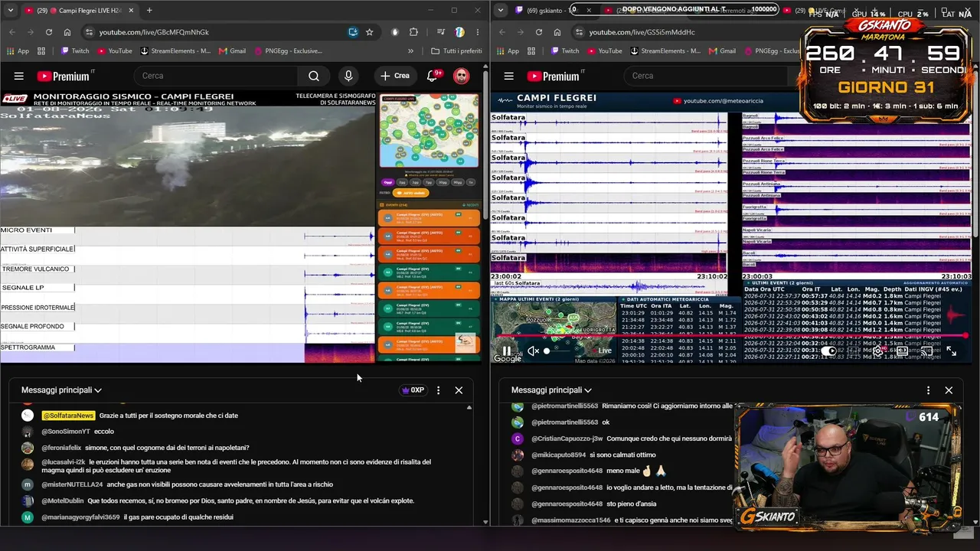Click the 0XP badge in left chat header
This screenshot has width=980, height=551.
(412, 390)
